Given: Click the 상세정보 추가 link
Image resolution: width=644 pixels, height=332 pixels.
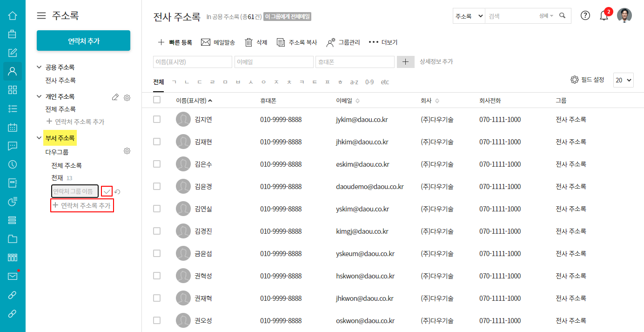Looking at the screenshot, I should click(x=436, y=61).
